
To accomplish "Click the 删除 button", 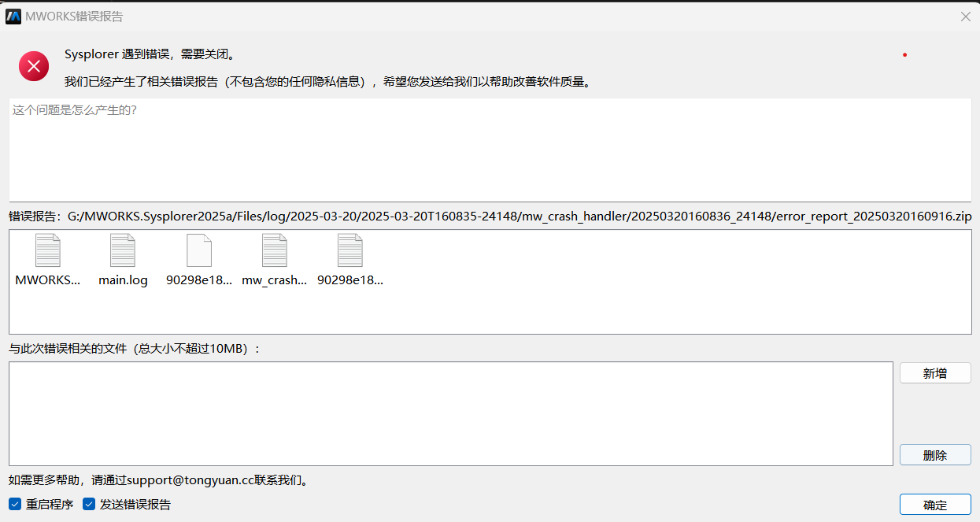I will 935,455.
